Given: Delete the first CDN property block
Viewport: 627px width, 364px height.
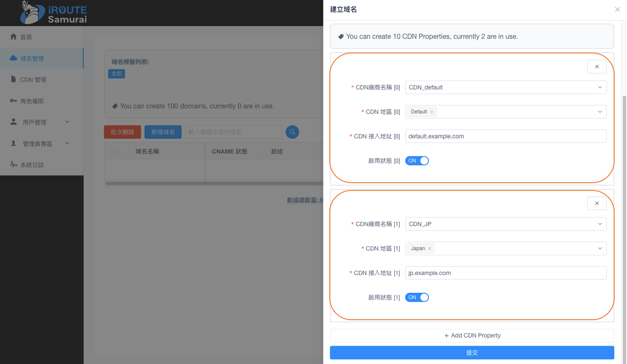Looking at the screenshot, I should pos(596,67).
